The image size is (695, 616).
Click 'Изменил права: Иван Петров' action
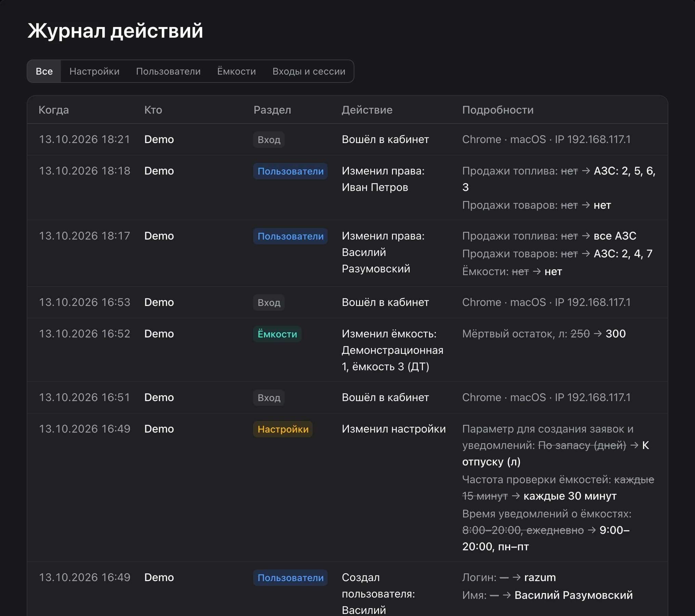pyautogui.click(x=383, y=179)
